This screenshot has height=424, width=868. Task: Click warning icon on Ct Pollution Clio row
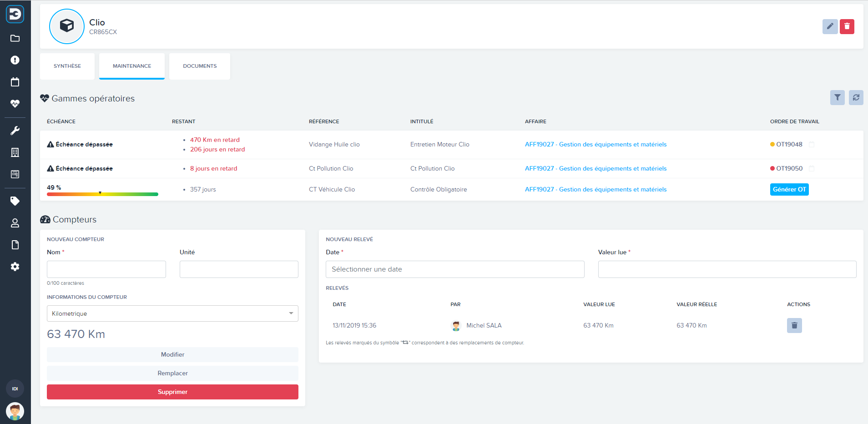(x=50, y=168)
